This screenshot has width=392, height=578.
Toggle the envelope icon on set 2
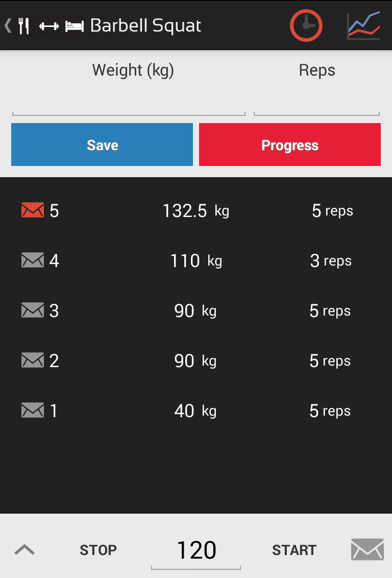33,360
